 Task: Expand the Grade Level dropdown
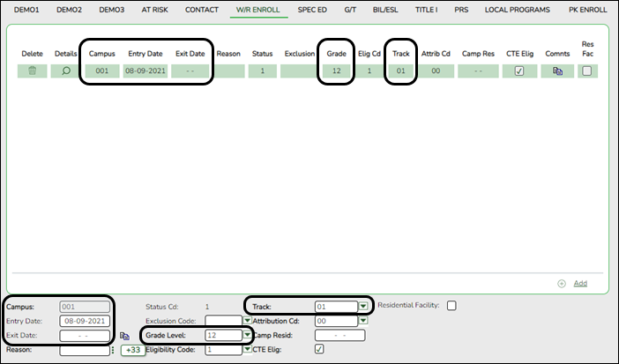(x=245, y=336)
